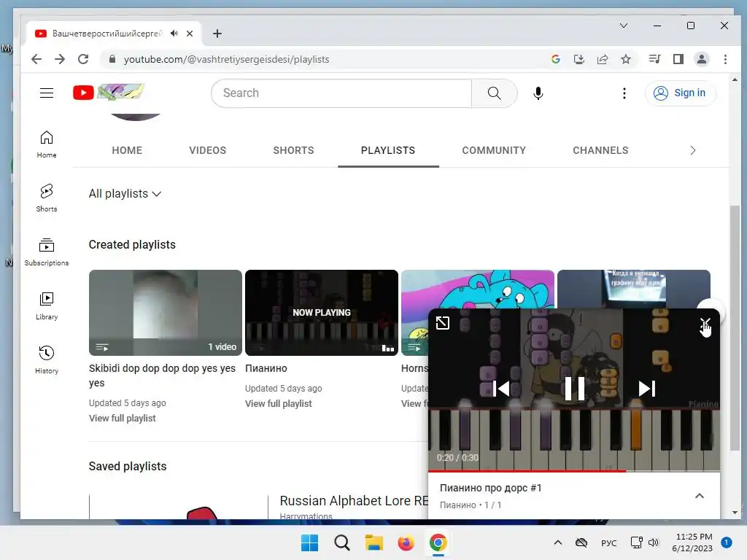This screenshot has width=747, height=560.
Task: Pause the miniplayer video
Action: pos(574,389)
